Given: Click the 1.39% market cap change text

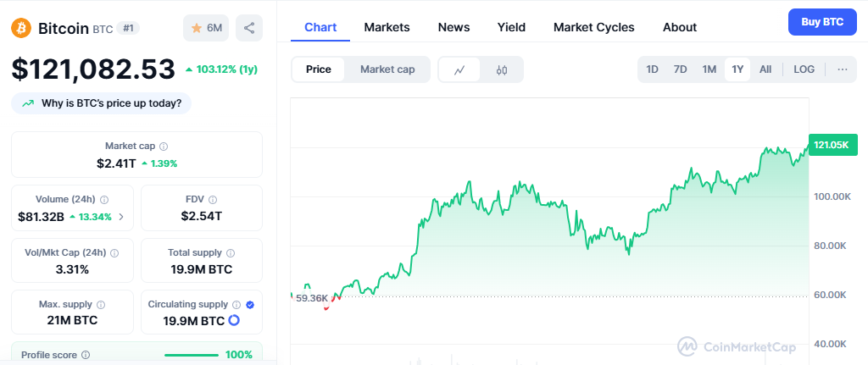Looking at the screenshot, I should [x=164, y=163].
